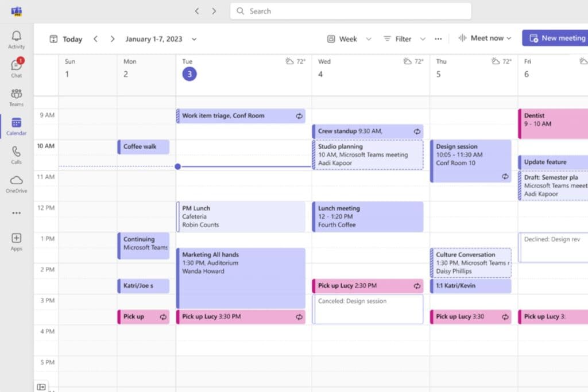Click the recurrence icon on Crew standup
This screenshot has width=588, height=392.
pyautogui.click(x=417, y=131)
